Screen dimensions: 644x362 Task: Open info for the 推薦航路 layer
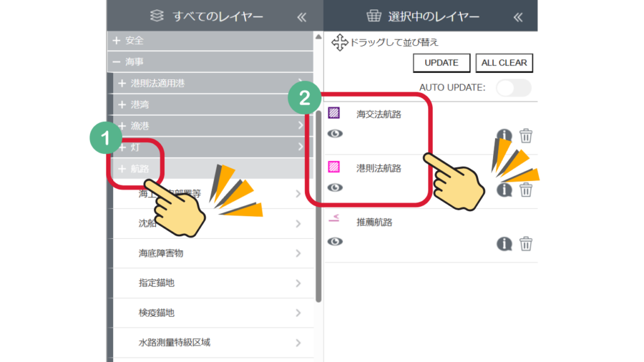[504, 243]
